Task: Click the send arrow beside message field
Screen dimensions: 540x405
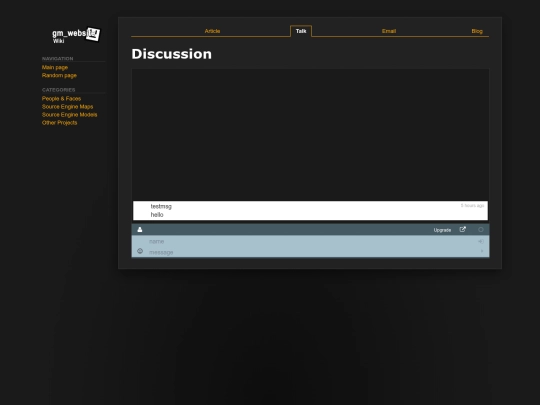Action: click(482, 251)
